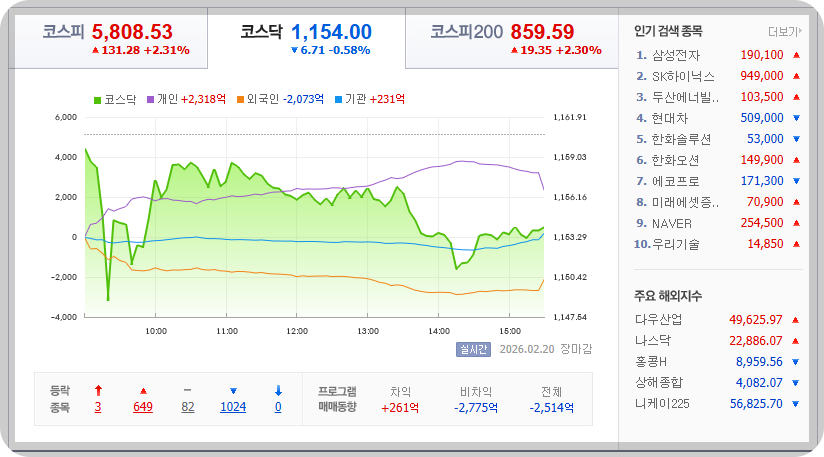Open SK하이닉스 stock link
The height and width of the screenshot is (457, 824).
pyautogui.click(x=683, y=76)
